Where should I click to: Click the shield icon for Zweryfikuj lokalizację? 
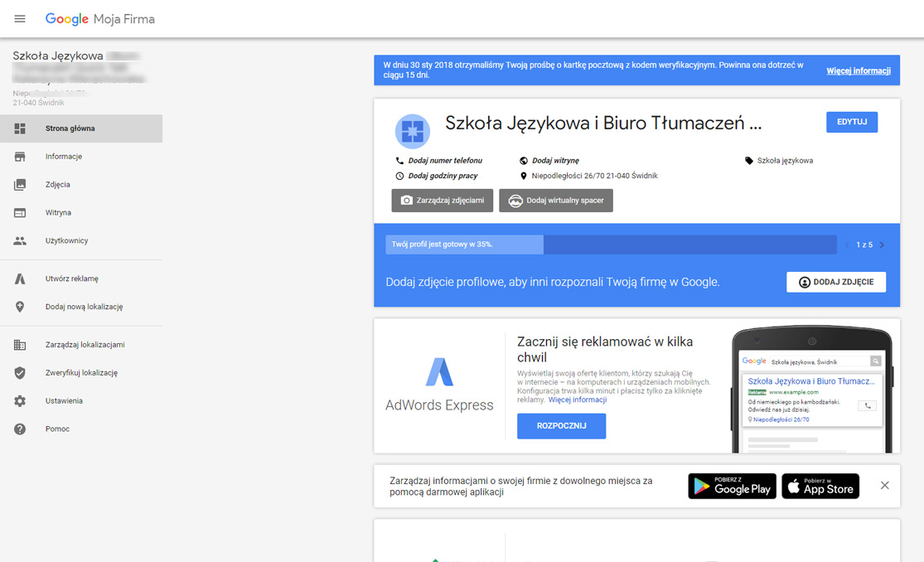pyautogui.click(x=20, y=373)
